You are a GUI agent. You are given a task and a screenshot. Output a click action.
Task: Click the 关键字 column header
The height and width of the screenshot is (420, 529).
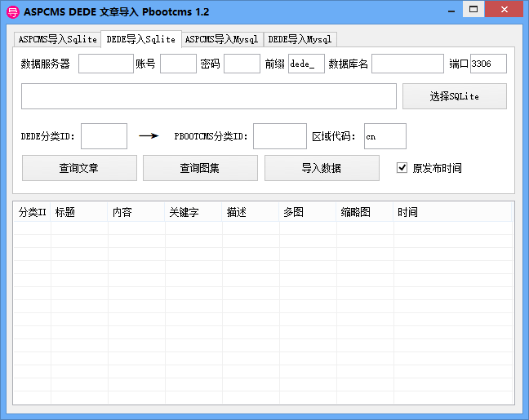point(193,212)
